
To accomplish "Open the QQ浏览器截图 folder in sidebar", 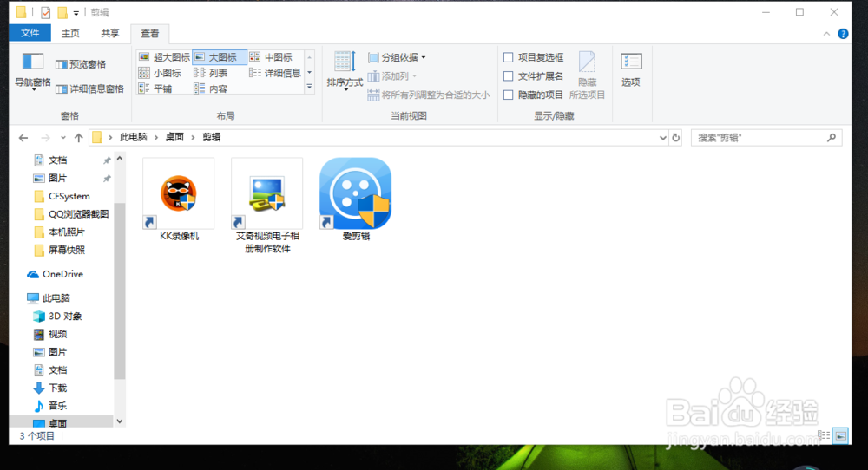I will 78,214.
